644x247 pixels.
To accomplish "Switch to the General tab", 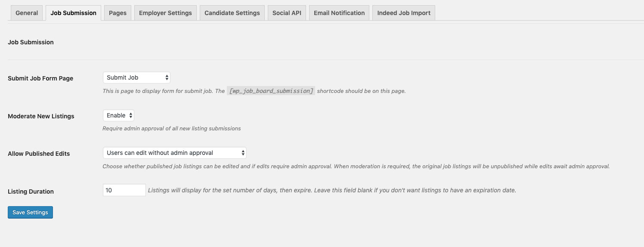I will [x=27, y=13].
